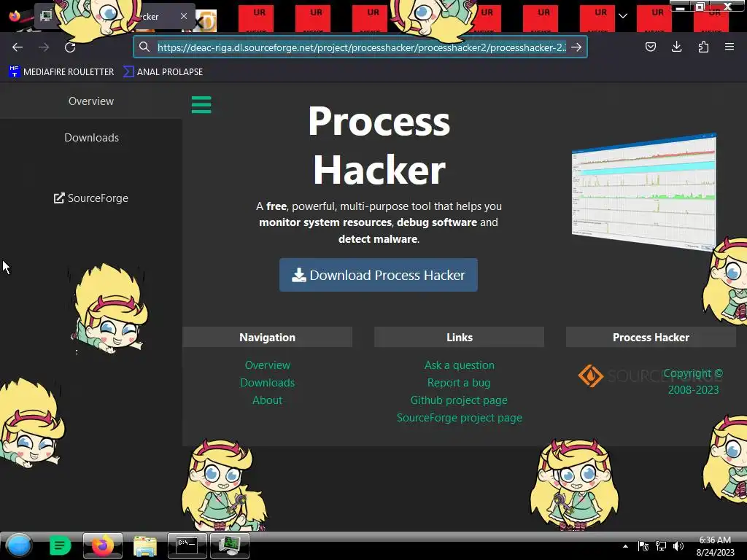
Task: Show hidden system tray icons
Action: 625,546
